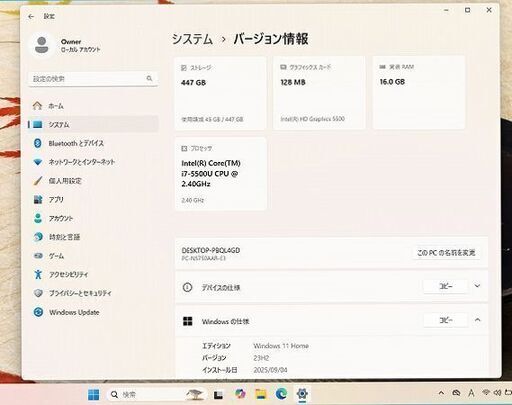Open Microsoft Edge from the taskbar
This screenshot has width=512, height=405.
282,394
